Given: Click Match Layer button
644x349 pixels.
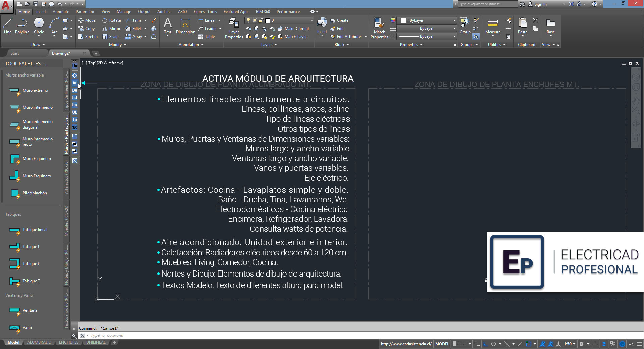Looking at the screenshot, I should pos(292,37).
